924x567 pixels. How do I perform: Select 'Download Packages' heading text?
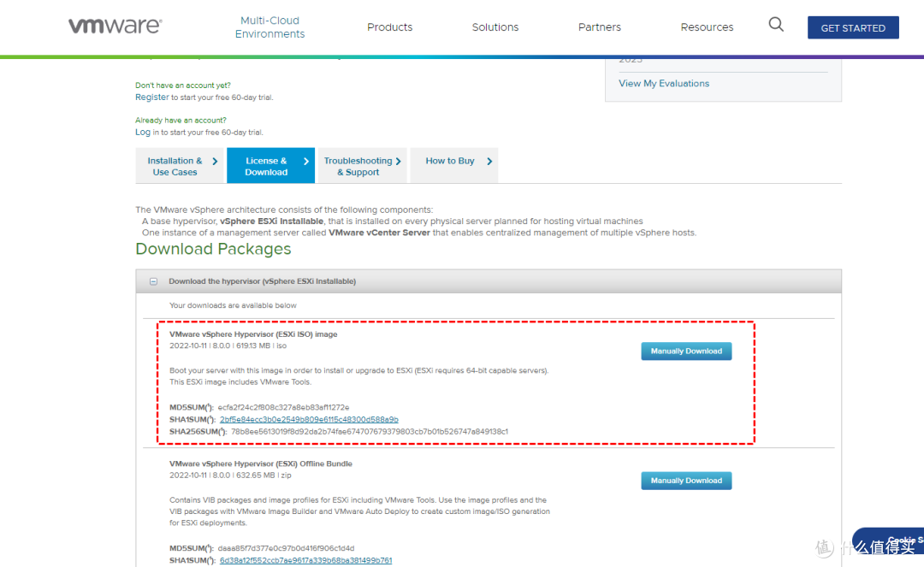213,249
